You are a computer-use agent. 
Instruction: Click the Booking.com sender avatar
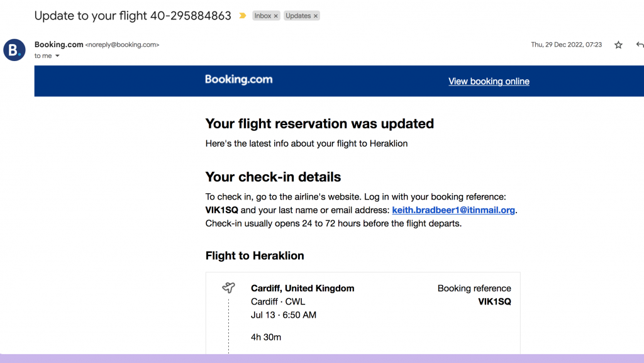click(x=14, y=50)
